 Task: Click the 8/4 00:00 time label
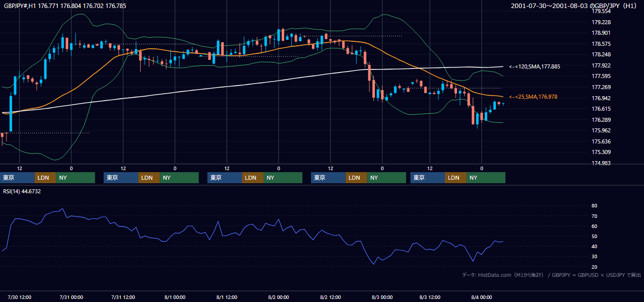point(482,297)
